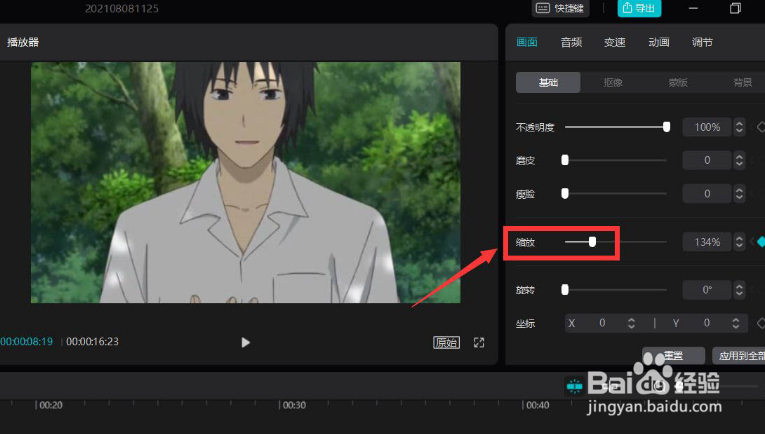Toggle the cyan timeline snapping icon
The image size is (765, 434).
(574, 386)
